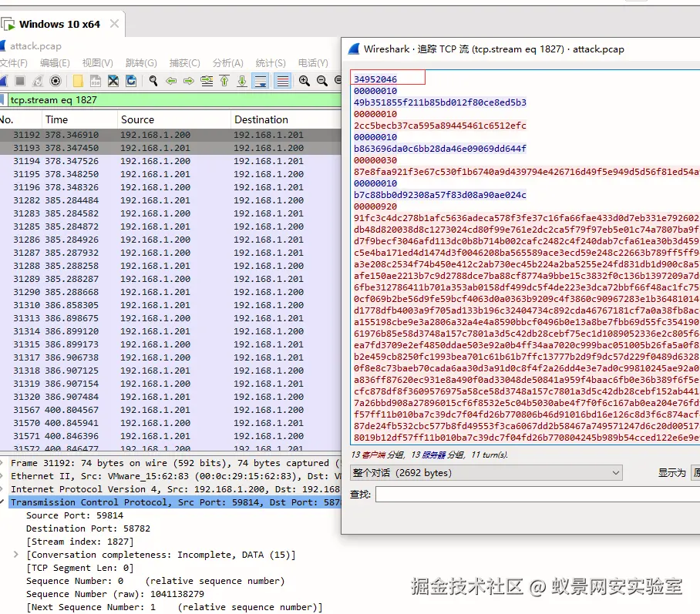This screenshot has width=700, height=614.
Task: Click the close capture file icon
Action: (x=113, y=81)
